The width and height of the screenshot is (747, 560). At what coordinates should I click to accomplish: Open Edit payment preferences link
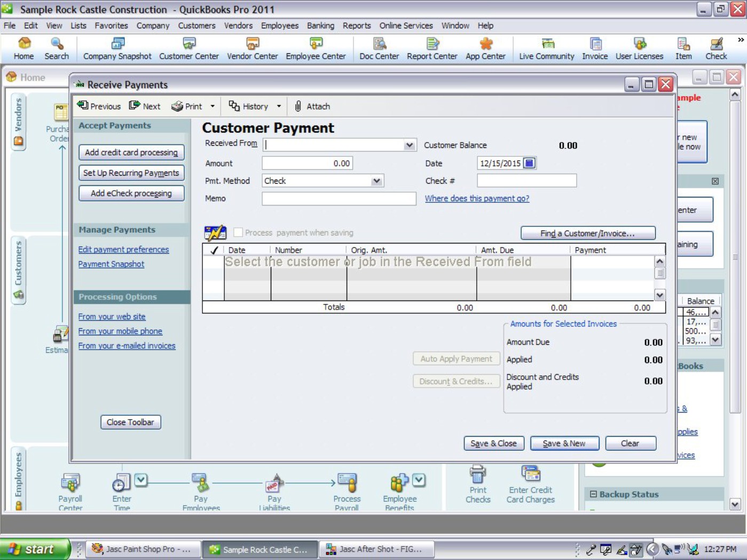(x=123, y=249)
